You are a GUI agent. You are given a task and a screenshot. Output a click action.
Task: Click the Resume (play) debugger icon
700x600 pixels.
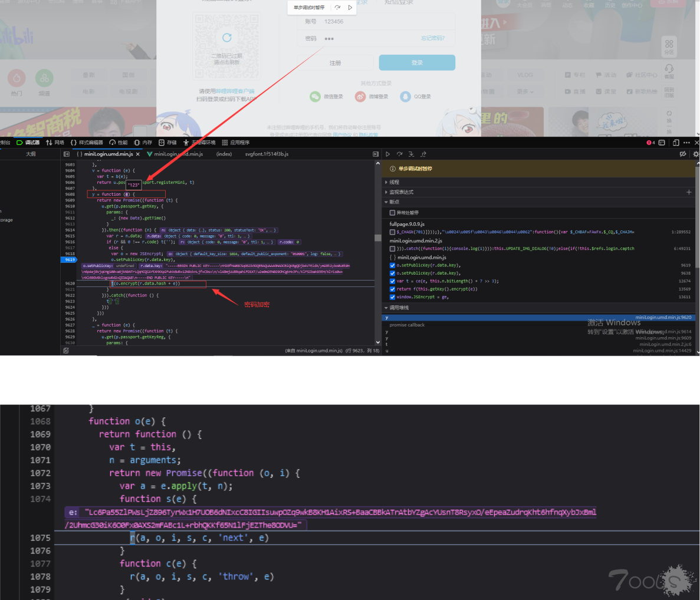(x=387, y=154)
